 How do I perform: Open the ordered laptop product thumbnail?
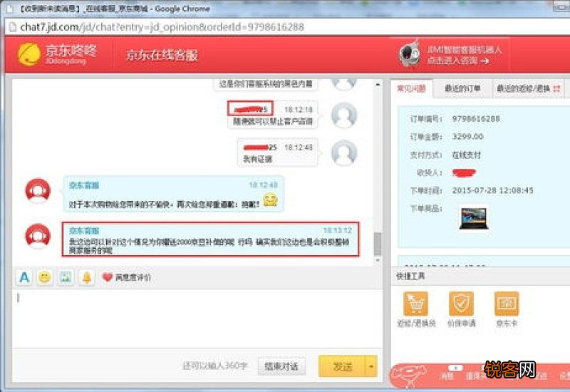[x=473, y=218]
